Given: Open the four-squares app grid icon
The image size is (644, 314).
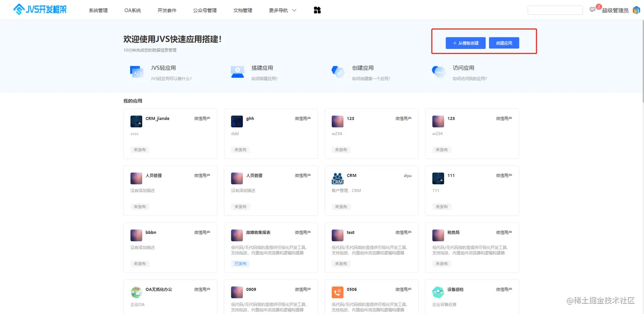Looking at the screenshot, I should coord(317,10).
